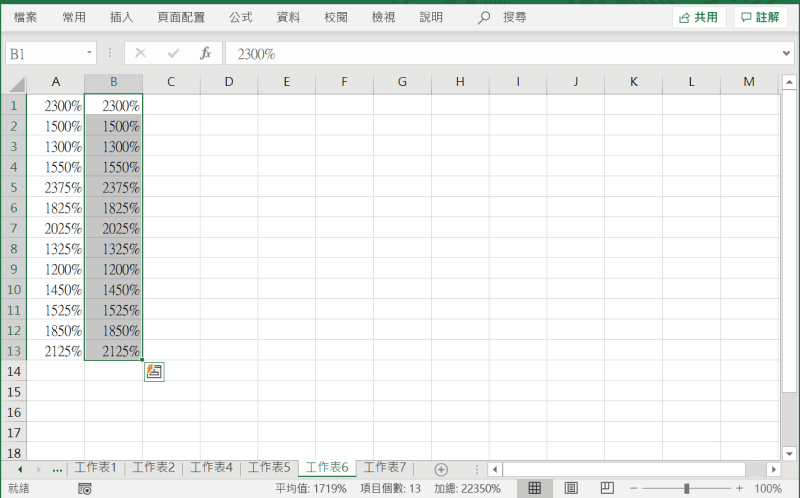Click the Select All corner triangle
The image size is (800, 498).
coord(14,83)
